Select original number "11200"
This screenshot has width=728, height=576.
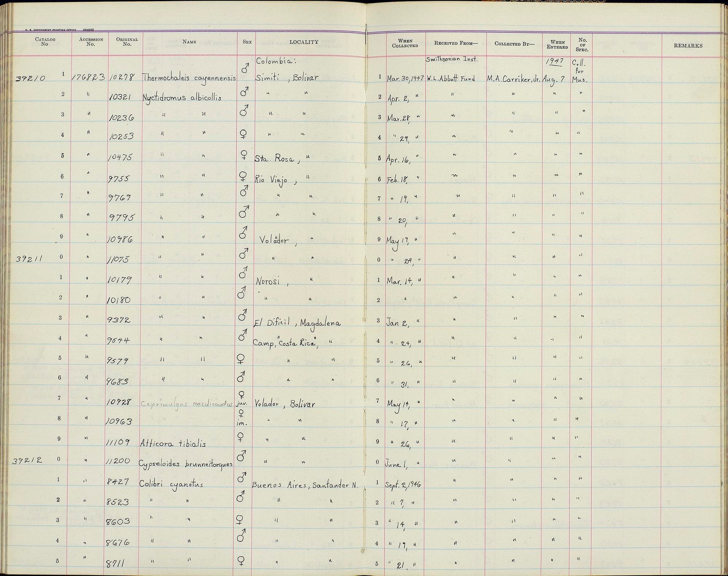pos(118,461)
